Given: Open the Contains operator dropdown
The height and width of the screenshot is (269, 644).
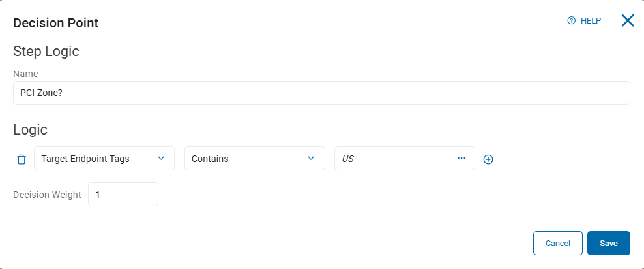Looking at the screenshot, I should pyautogui.click(x=248, y=159).
